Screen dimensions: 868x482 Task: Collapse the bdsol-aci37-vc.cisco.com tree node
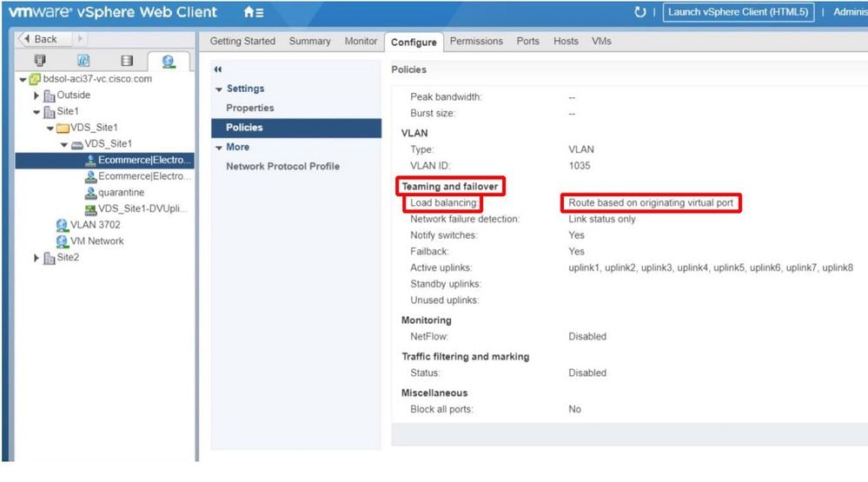(x=23, y=79)
